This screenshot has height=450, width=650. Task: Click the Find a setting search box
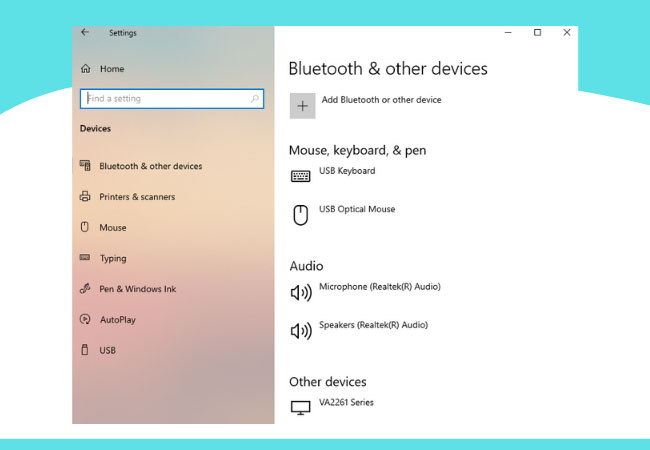pos(165,98)
